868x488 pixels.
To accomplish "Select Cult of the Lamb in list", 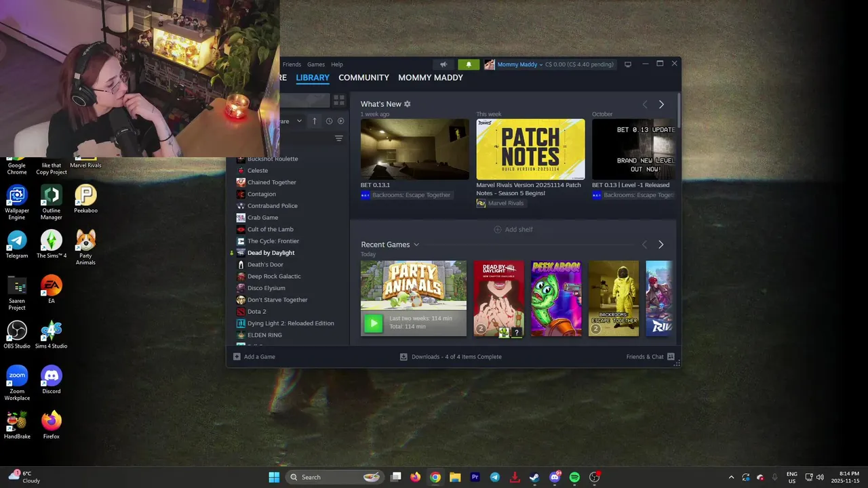I will click(x=271, y=229).
